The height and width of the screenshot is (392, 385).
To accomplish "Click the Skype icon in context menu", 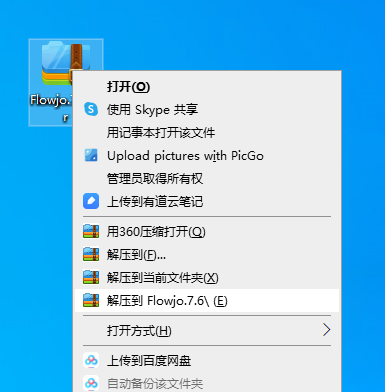I will (91, 109).
